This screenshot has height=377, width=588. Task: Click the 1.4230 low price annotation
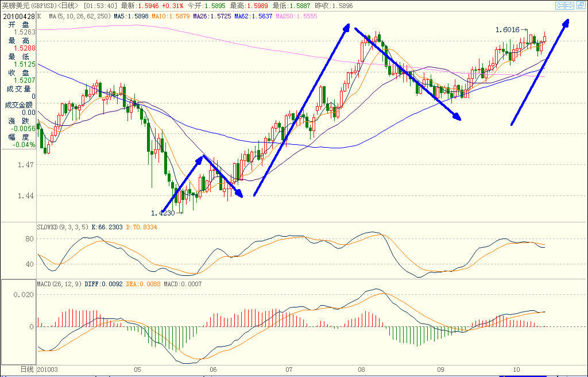pyautogui.click(x=163, y=213)
